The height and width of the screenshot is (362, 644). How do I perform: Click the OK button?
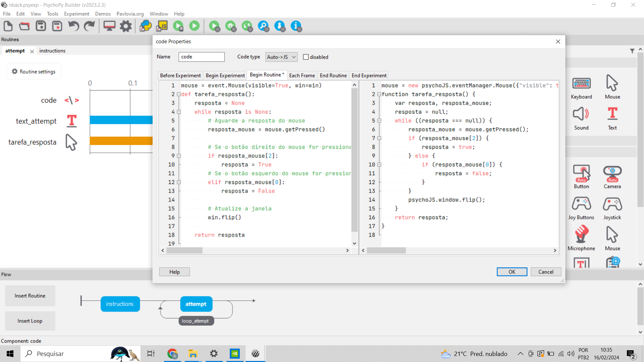click(x=512, y=272)
